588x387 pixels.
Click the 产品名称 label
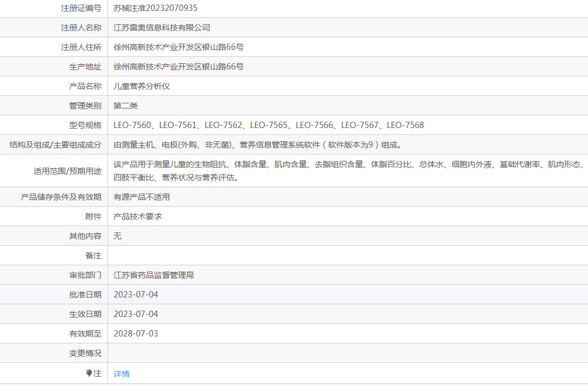[x=85, y=86]
